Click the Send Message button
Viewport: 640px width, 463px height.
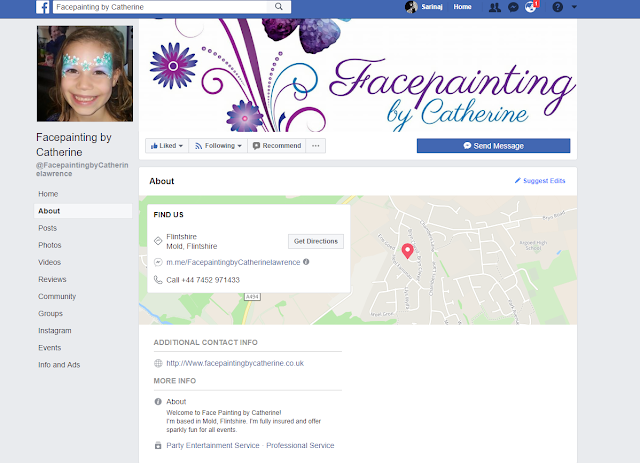(x=493, y=146)
